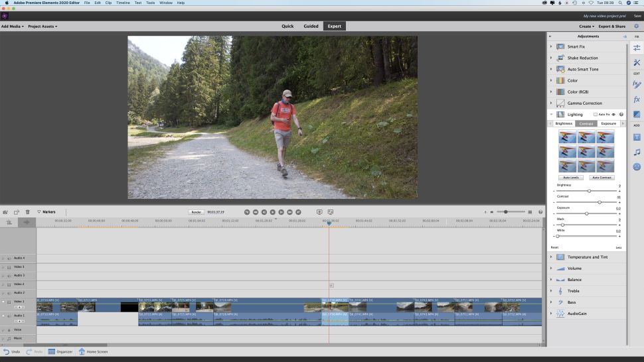Open the Create dropdown
Screen dimensions: 644x362
click(x=586, y=27)
